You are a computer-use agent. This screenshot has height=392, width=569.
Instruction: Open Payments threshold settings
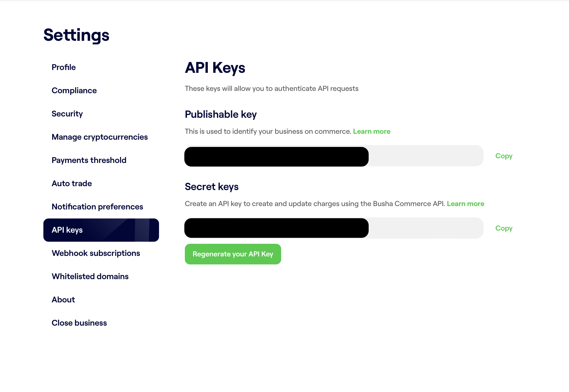(x=89, y=160)
